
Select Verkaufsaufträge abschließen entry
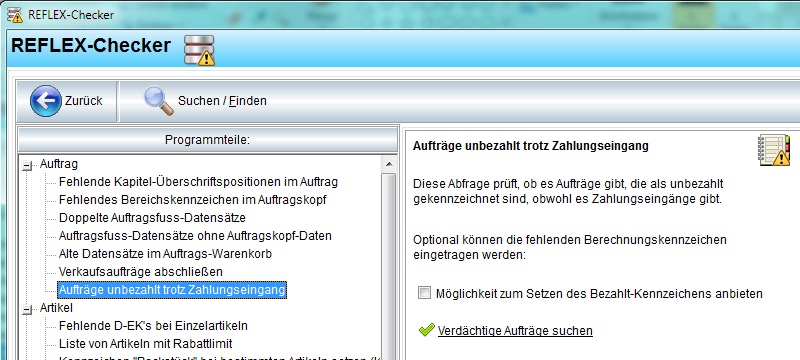(x=141, y=272)
